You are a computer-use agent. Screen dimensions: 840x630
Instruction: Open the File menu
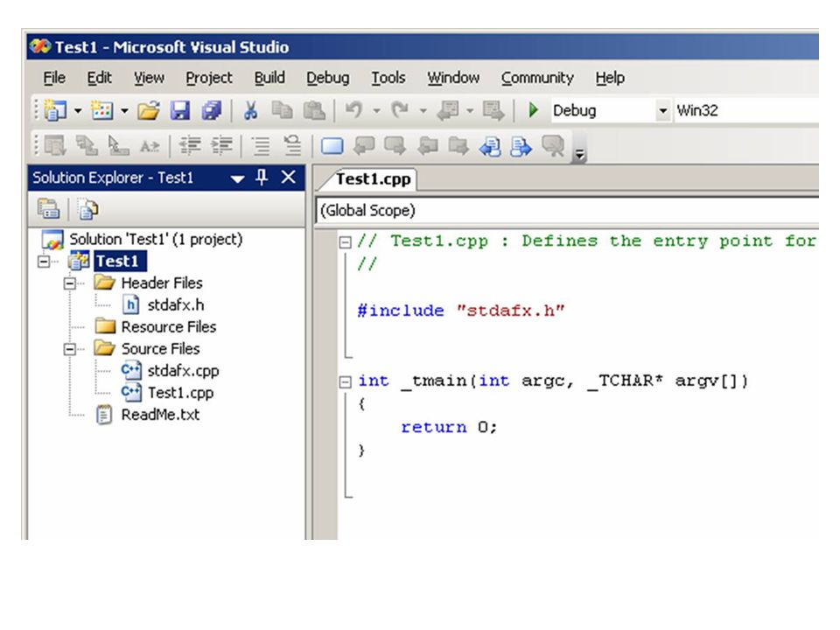point(54,78)
